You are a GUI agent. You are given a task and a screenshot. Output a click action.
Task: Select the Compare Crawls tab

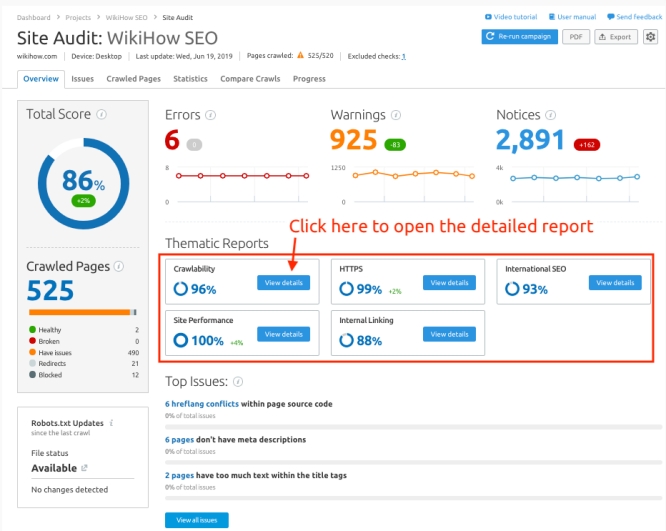point(250,79)
